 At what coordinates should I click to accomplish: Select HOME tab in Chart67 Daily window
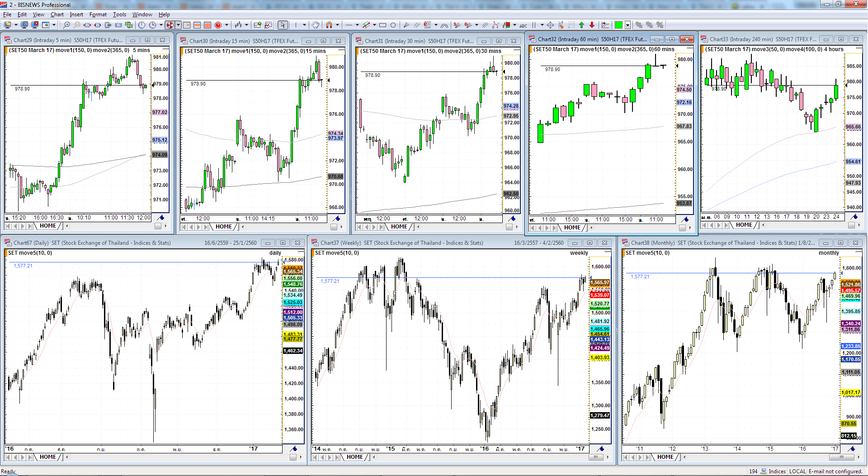point(48,457)
